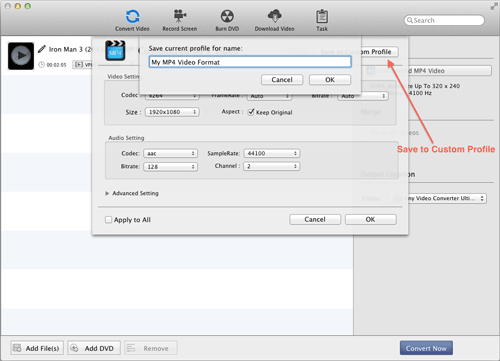
Task: Click the Iron Man 3 file name
Action: pyautogui.click(x=70, y=49)
